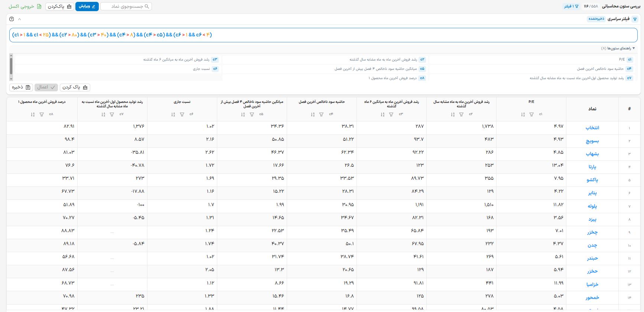Viewport: 644px width, 312px height.
Task: Click the ویرایش edit button
Action: 87,6
